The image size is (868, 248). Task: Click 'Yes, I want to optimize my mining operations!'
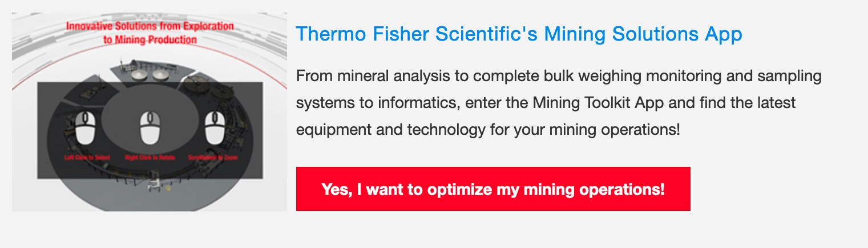point(493,189)
